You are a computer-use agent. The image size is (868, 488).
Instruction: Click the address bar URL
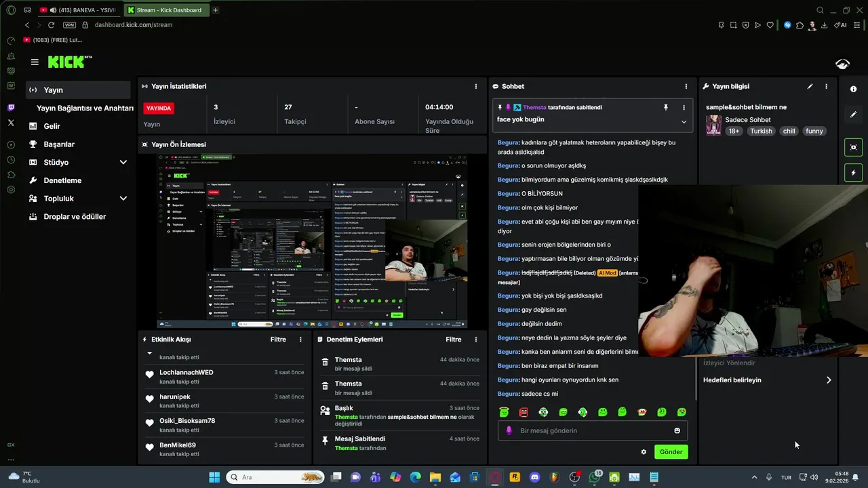pyautogui.click(x=134, y=25)
